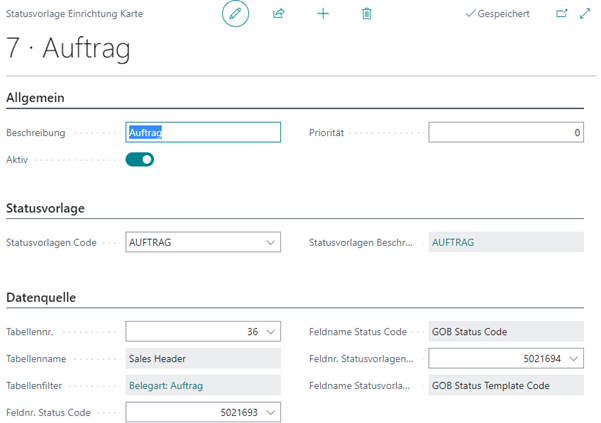Click the Gespeichert saved status indicator

point(497,14)
